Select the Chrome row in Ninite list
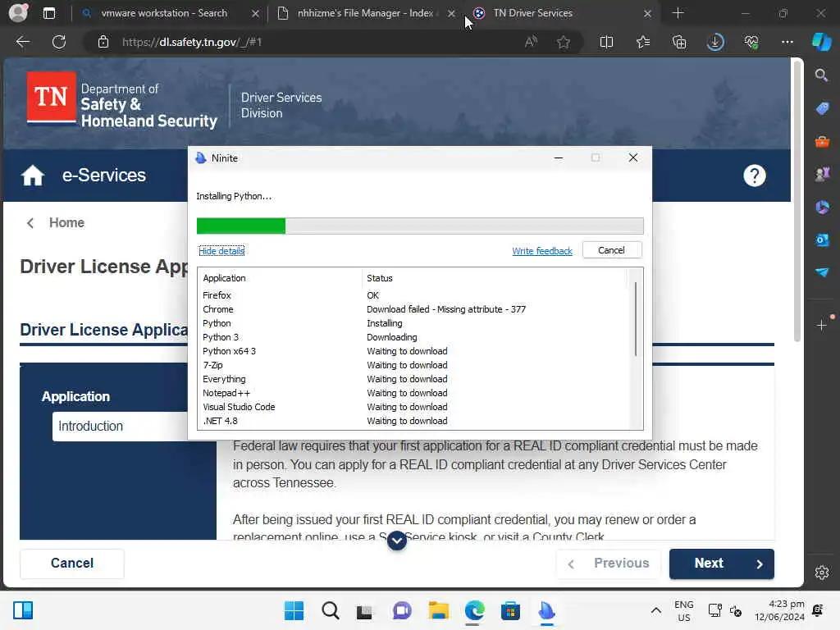Image resolution: width=840 pixels, height=630 pixels. (413, 309)
